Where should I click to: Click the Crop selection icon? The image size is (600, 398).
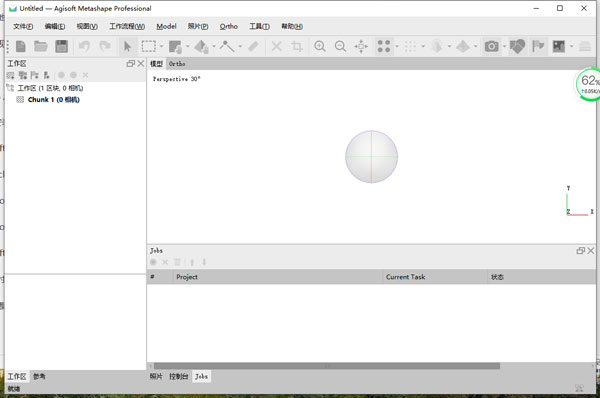coord(297,46)
